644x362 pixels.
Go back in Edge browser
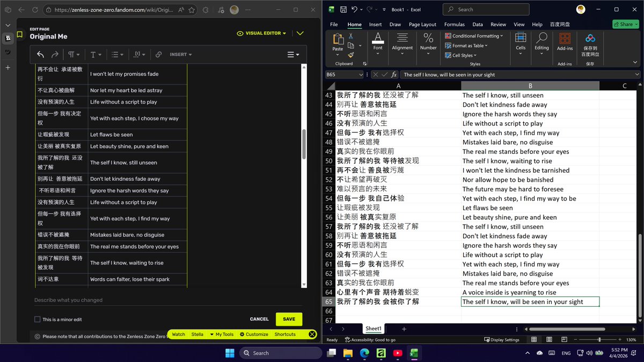(21, 10)
